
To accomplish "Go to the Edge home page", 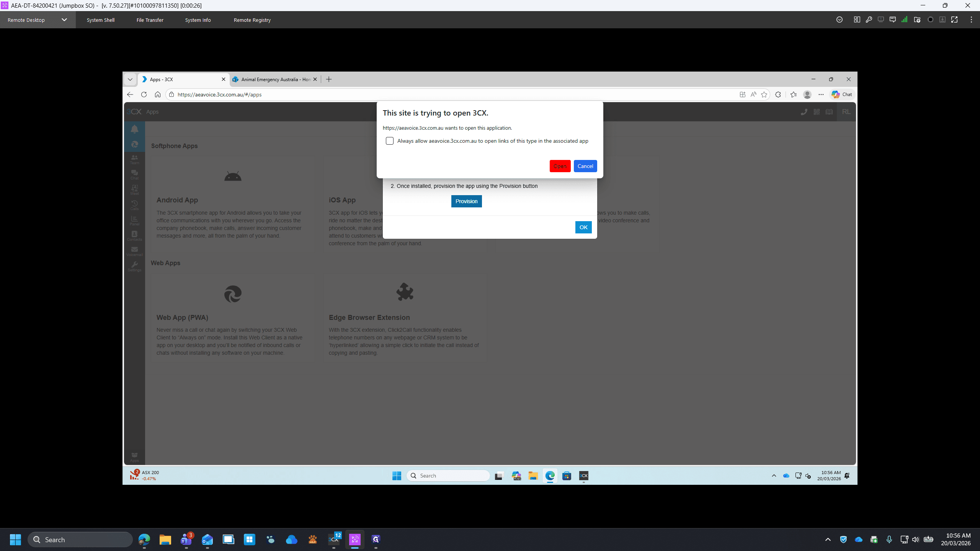I will pos(158,95).
